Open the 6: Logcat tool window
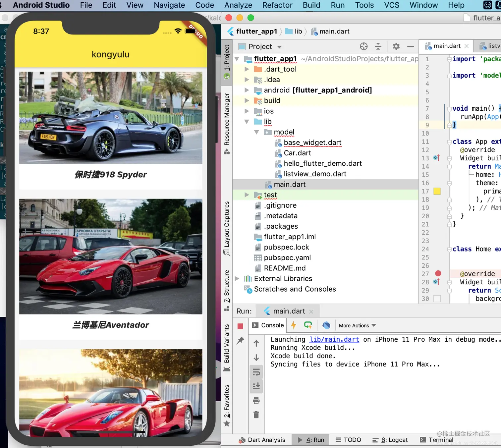The image size is (501, 448). tap(390, 440)
